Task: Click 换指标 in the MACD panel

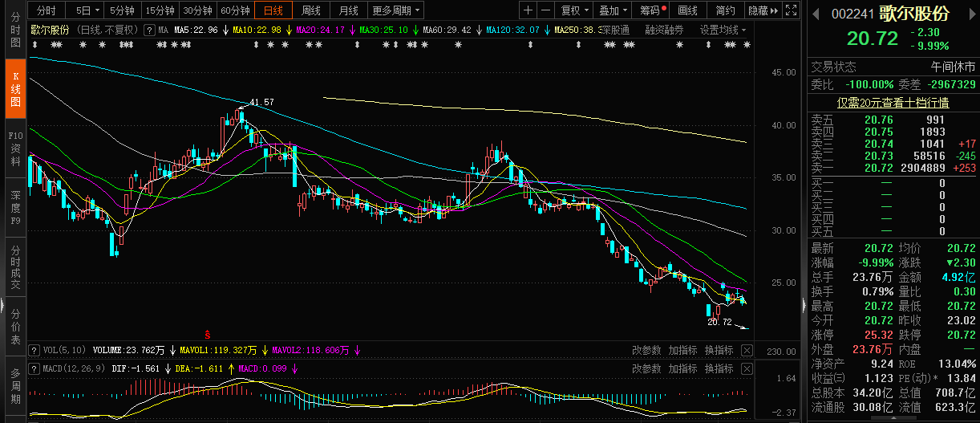Action: (719, 368)
